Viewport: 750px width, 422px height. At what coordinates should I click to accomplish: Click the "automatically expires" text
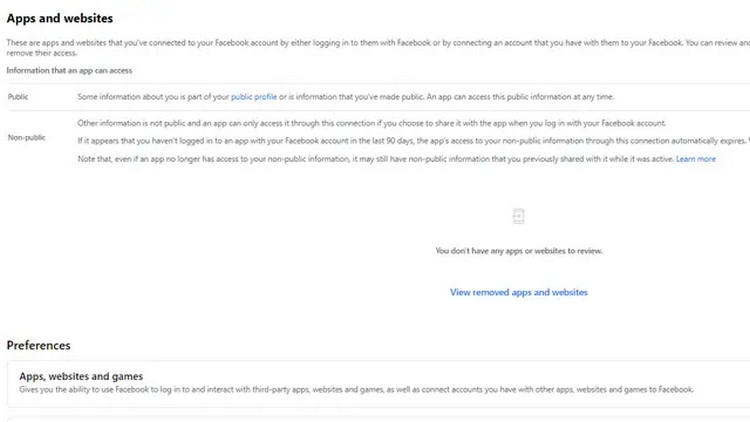tap(706, 141)
